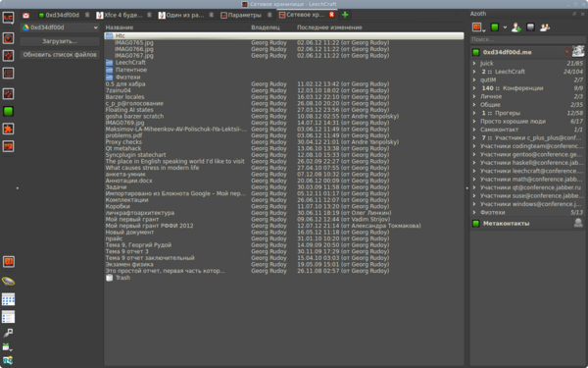Click the keyboard layout flag icon at sidebar bottom
Image resolution: width=588 pixels, height=368 pixels.
click(8, 360)
